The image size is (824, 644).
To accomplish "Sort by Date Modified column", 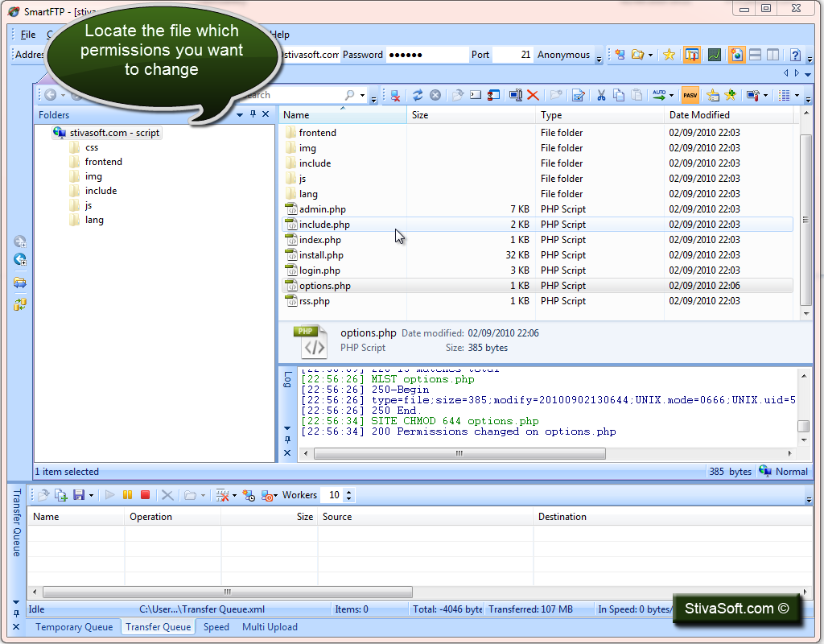I will (729, 114).
